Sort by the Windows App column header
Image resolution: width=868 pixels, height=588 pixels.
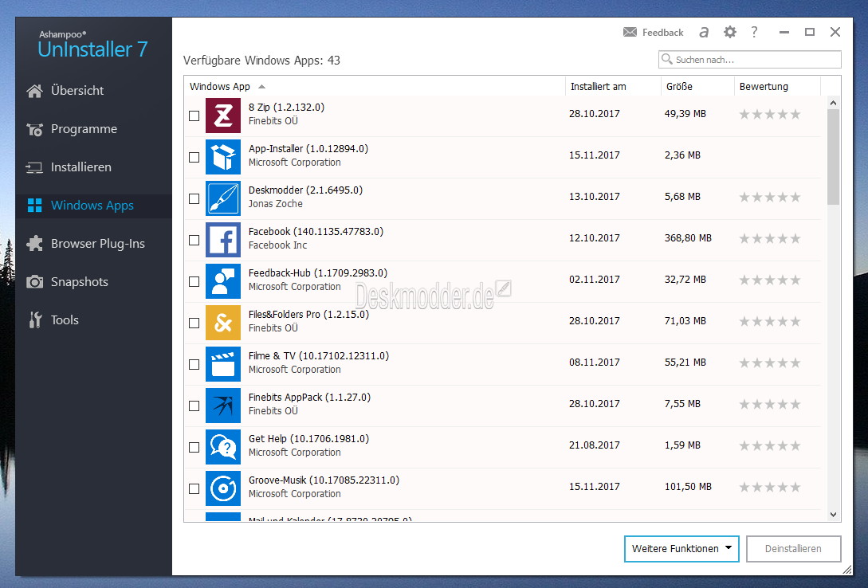click(x=374, y=86)
